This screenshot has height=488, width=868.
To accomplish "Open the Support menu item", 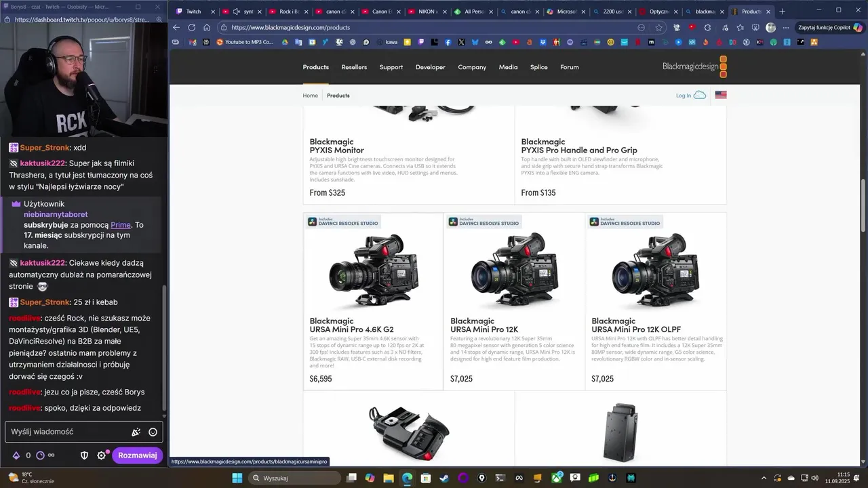I will coord(391,67).
